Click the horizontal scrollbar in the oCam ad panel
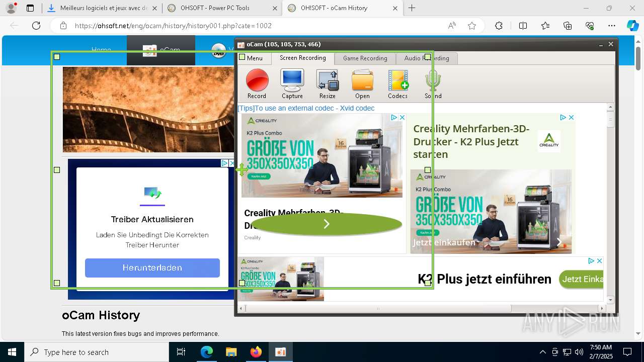644x362 pixels. pyautogui.click(x=378, y=308)
